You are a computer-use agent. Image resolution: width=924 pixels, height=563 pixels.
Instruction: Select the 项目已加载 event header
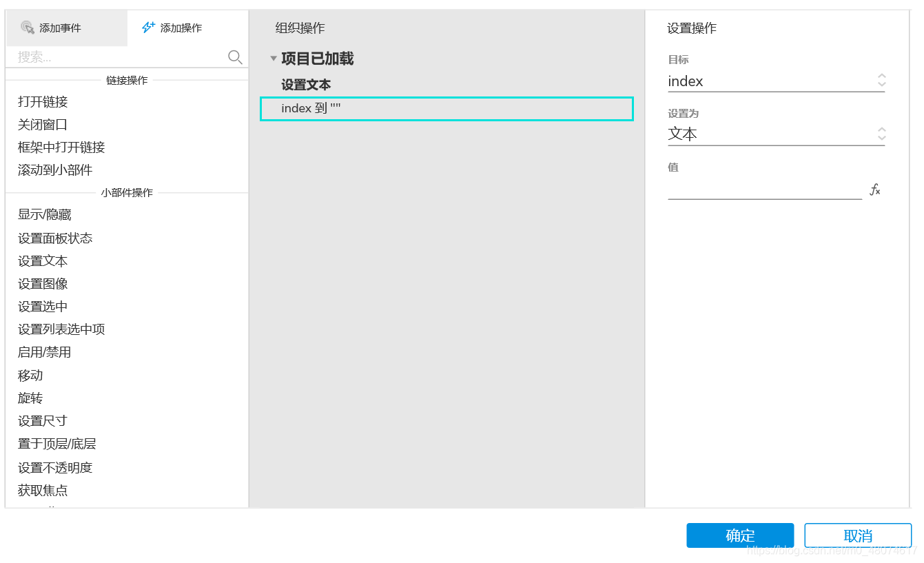[318, 59]
